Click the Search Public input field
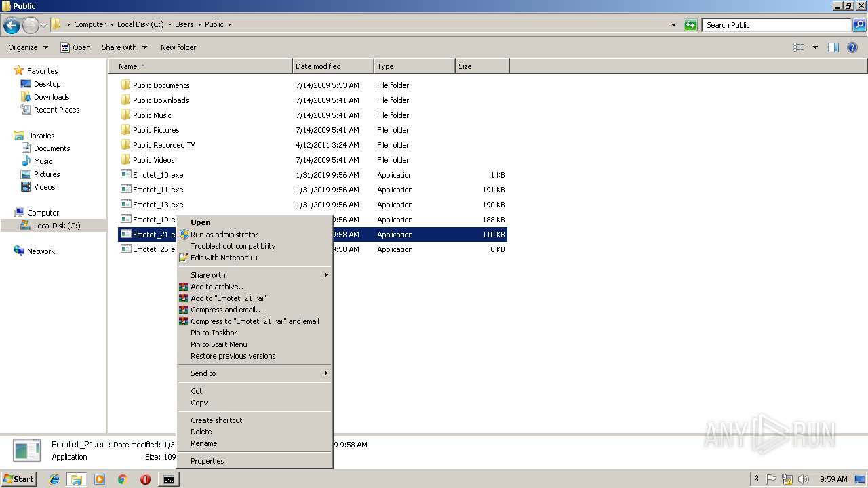 pos(776,25)
